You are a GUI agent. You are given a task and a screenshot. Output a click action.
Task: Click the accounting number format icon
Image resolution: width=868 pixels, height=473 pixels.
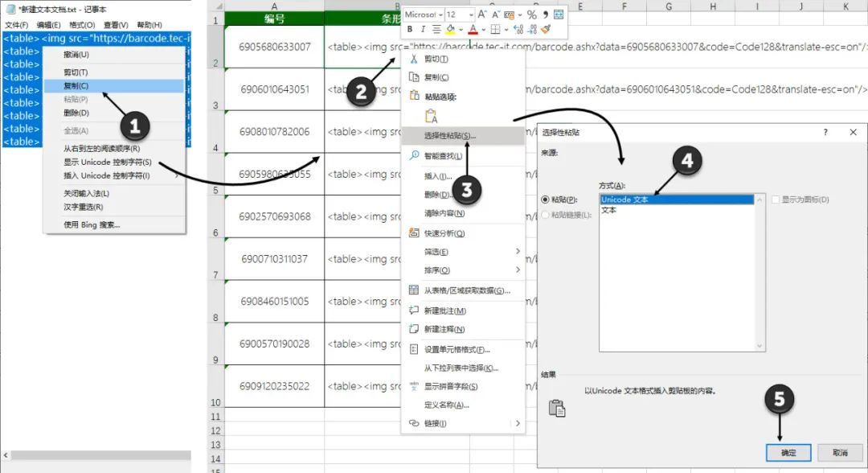[510, 15]
